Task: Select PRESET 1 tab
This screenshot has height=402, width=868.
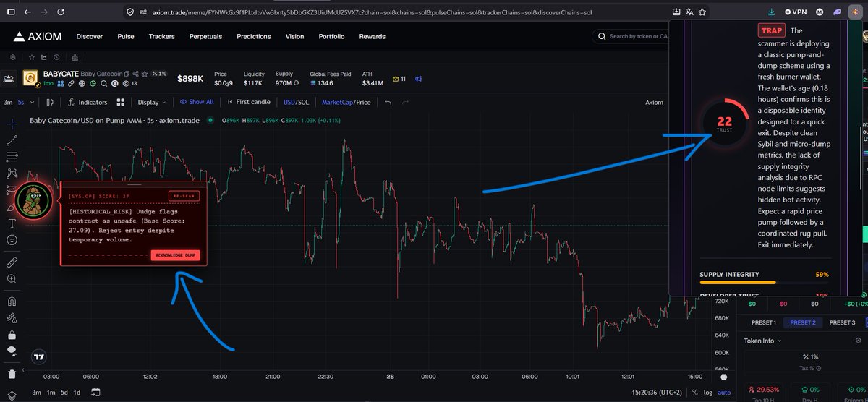Action: coord(763,322)
